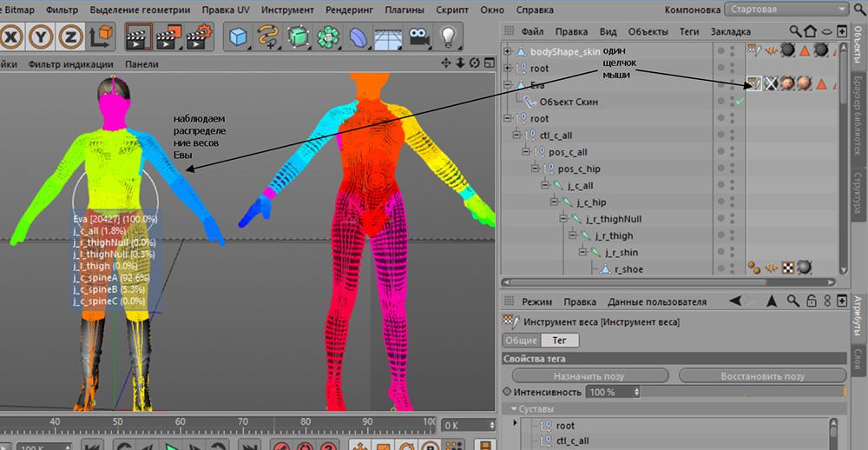
Task: Click the spline pen tool icon
Action: tap(269, 37)
